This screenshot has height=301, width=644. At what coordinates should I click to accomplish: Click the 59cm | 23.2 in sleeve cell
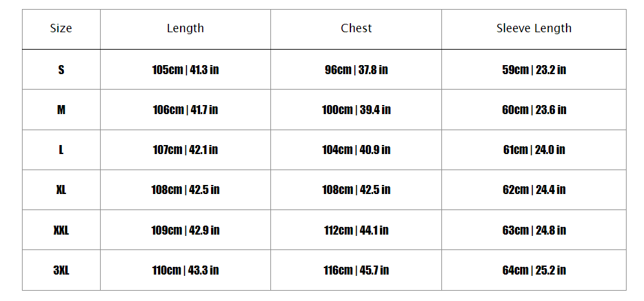[534, 70]
